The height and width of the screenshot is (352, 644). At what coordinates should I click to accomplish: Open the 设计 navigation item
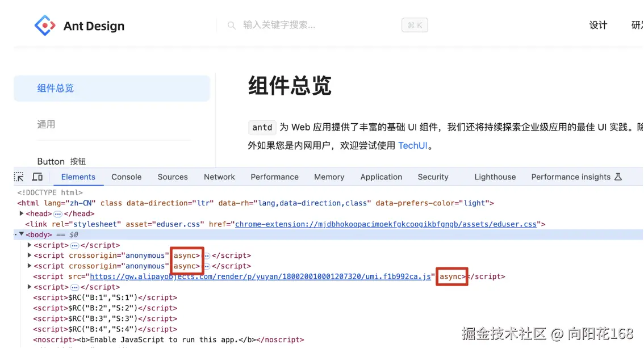pos(598,26)
